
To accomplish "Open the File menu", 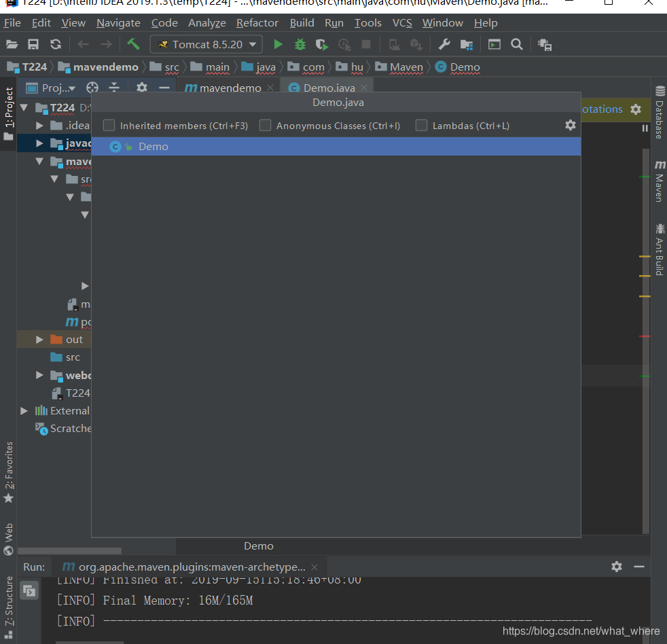I will [x=12, y=23].
